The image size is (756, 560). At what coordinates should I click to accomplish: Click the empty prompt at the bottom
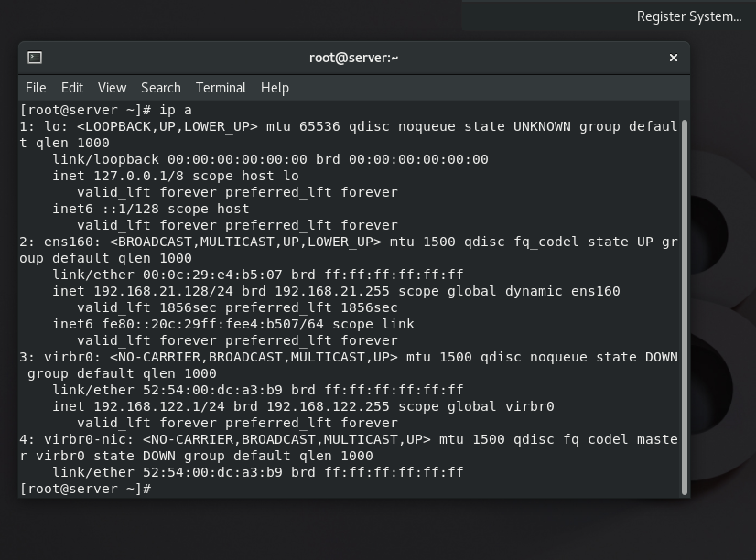86,490
